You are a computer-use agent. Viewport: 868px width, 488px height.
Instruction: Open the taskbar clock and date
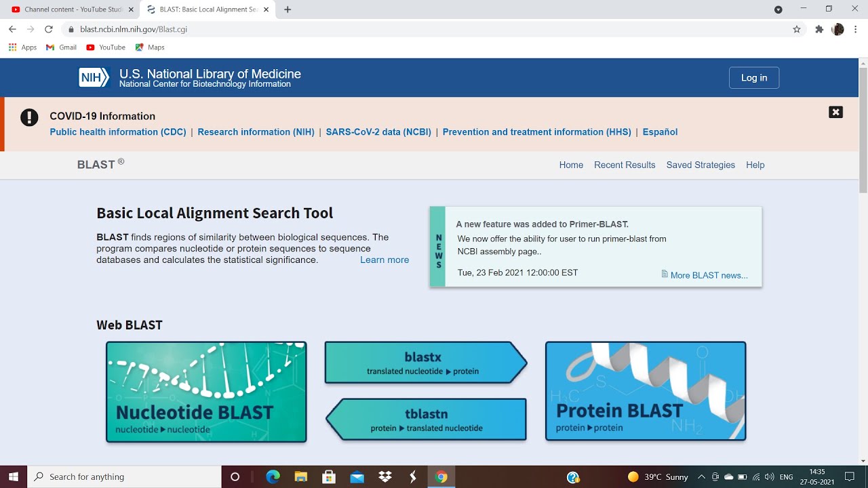click(817, 476)
